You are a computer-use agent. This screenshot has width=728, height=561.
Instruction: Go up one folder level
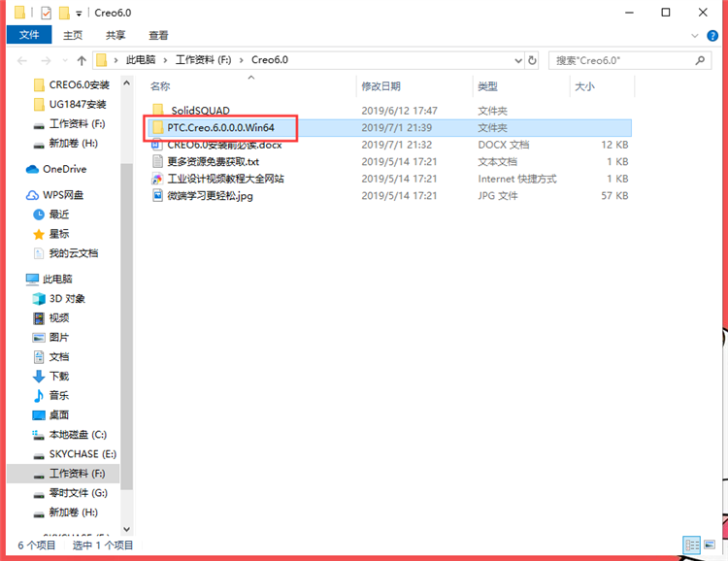[82, 60]
